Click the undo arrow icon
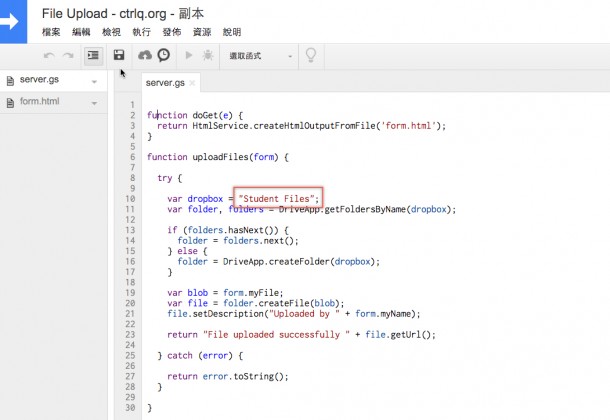Image resolution: width=610 pixels, height=420 pixels. pyautogui.click(x=49, y=55)
